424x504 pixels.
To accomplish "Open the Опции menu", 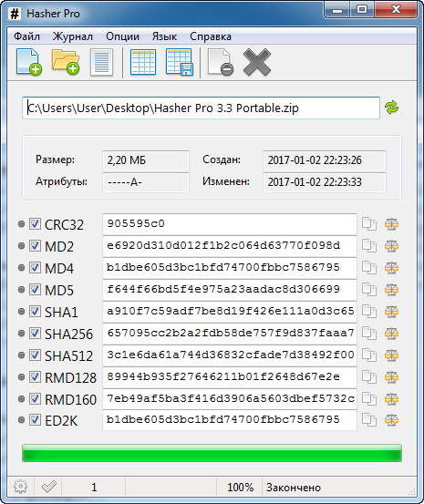I will [x=122, y=36].
